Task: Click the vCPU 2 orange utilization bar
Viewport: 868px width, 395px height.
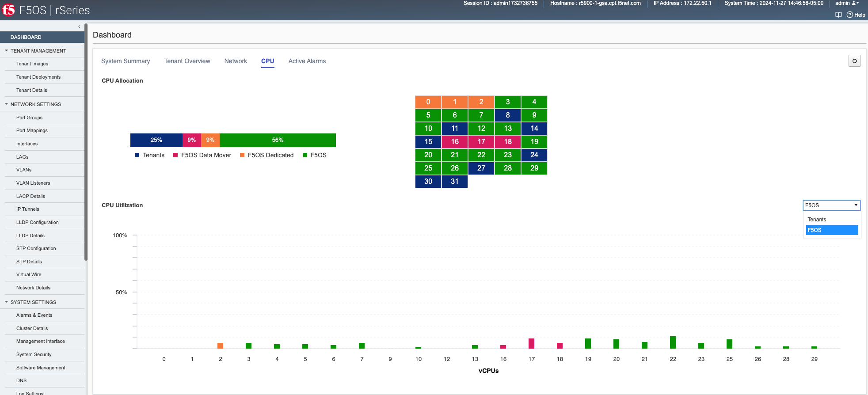Action: pos(220,346)
